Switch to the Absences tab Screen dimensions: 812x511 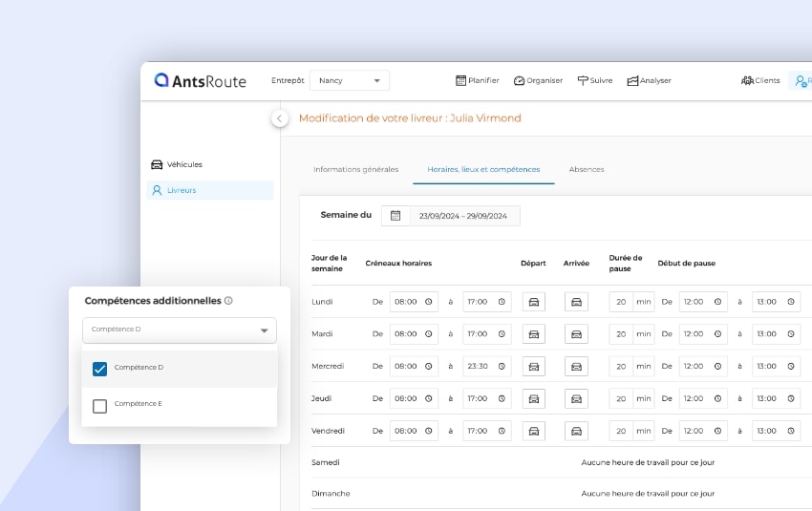tap(586, 169)
